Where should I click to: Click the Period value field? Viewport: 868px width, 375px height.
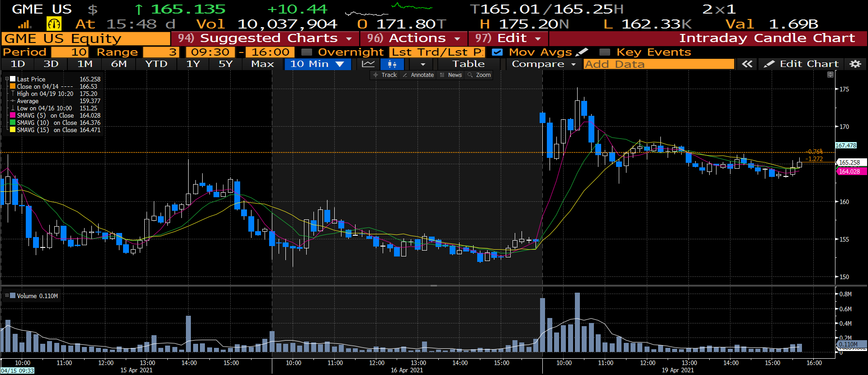pyautogui.click(x=70, y=52)
